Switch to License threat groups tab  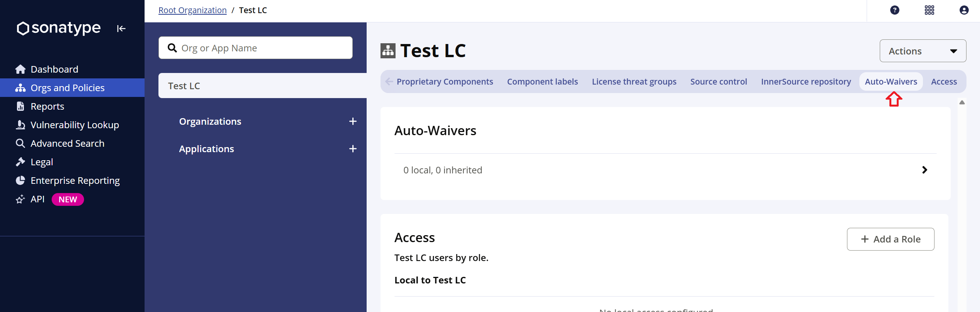[634, 81]
